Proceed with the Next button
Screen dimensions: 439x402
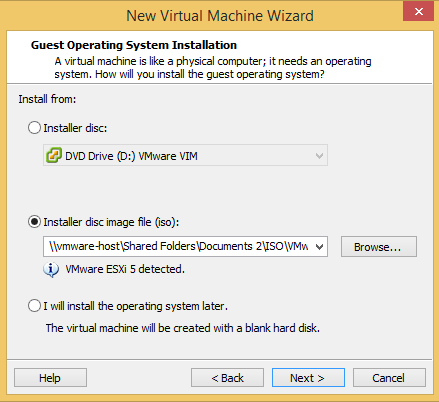[308, 378]
